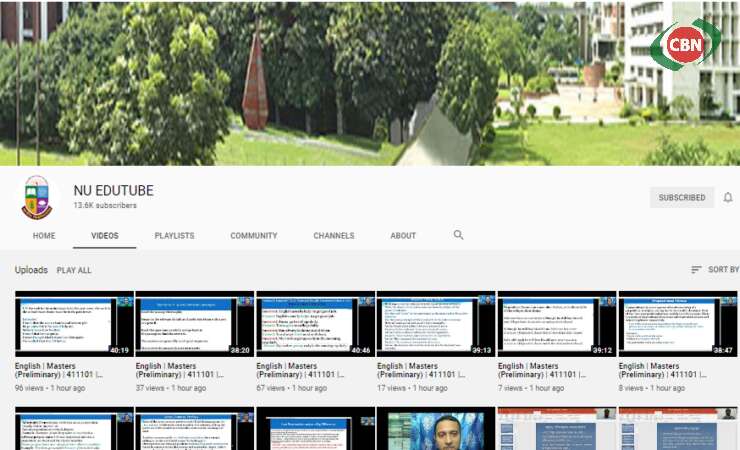Toggle the Subscribed button
This screenshot has height=450, width=740.
681,198
